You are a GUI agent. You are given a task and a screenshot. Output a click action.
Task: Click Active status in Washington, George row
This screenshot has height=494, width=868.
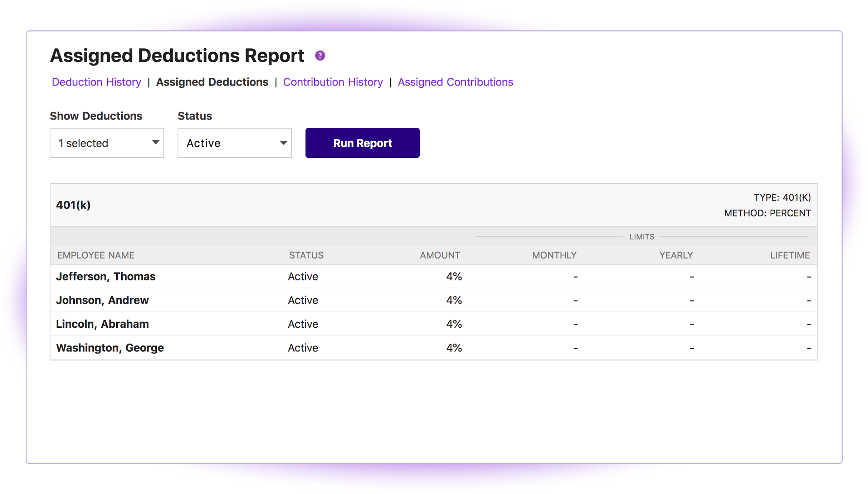coord(303,348)
